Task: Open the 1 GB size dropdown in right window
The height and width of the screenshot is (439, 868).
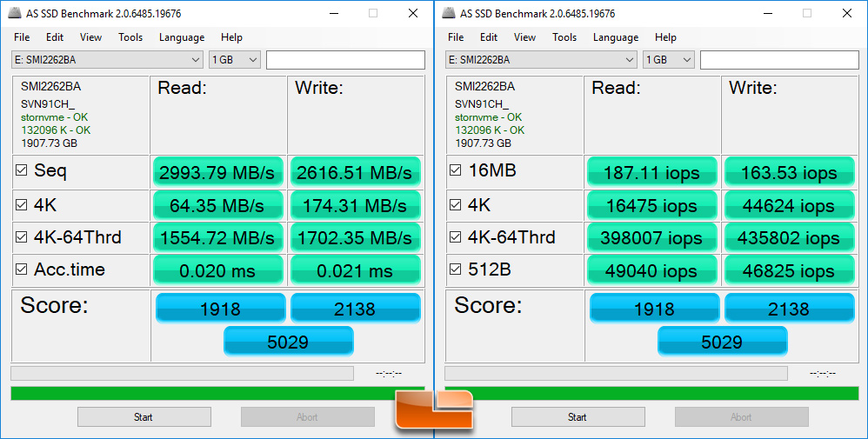Action: [669, 60]
